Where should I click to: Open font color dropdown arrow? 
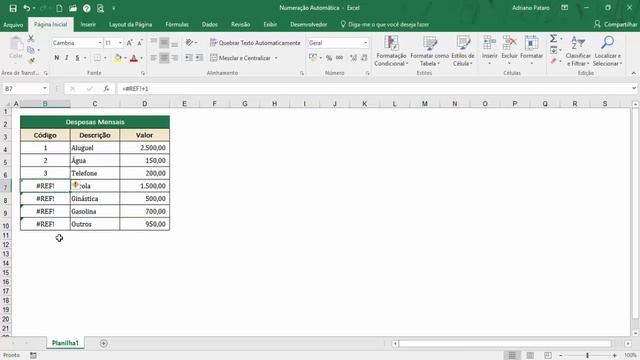(141, 58)
